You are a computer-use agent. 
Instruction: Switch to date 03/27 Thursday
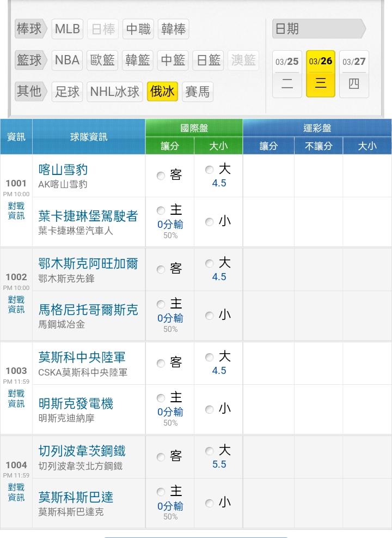point(354,74)
